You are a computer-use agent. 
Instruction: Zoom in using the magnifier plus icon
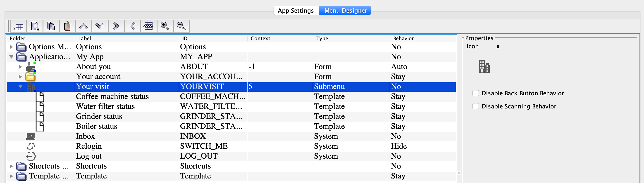point(165,26)
